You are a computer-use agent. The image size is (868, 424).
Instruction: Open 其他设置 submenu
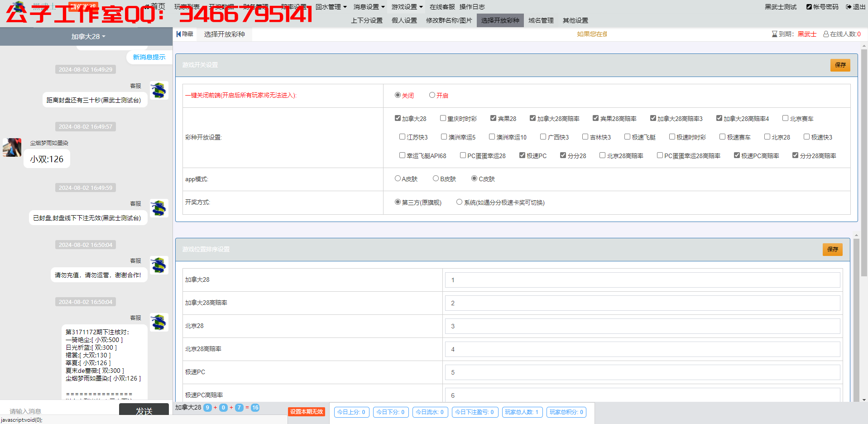575,20
